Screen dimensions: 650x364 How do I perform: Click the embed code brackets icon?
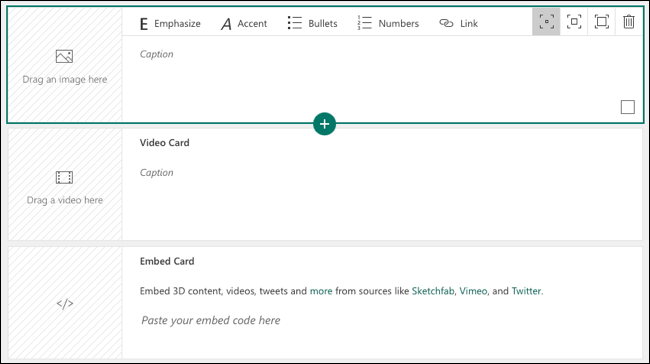tap(65, 304)
